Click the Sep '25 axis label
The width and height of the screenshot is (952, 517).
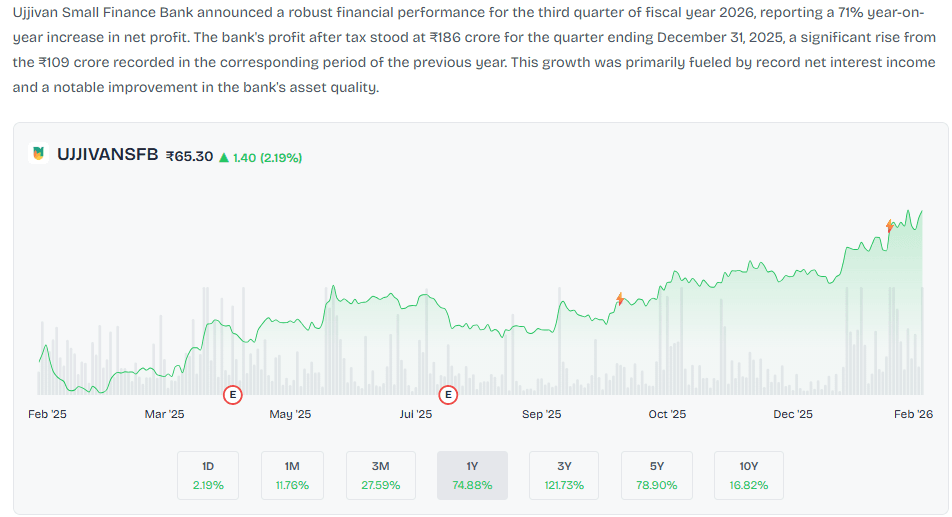click(542, 414)
